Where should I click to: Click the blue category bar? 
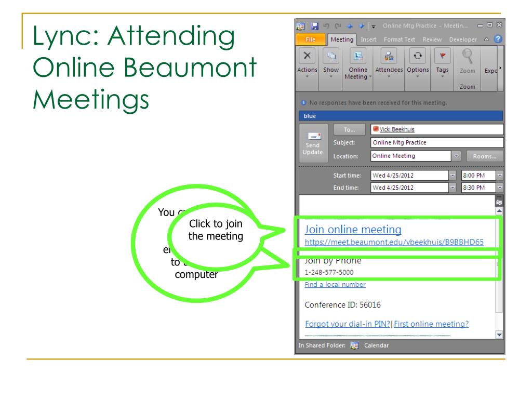point(401,116)
